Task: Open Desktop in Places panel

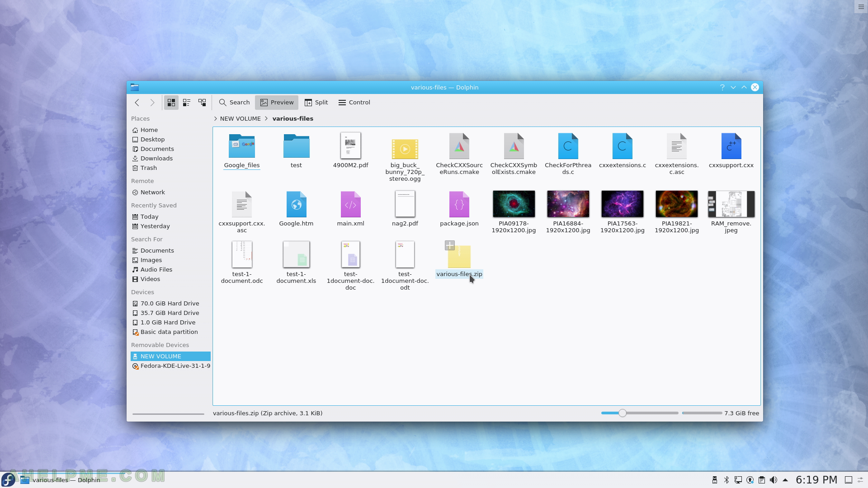Action: [x=171, y=140]
